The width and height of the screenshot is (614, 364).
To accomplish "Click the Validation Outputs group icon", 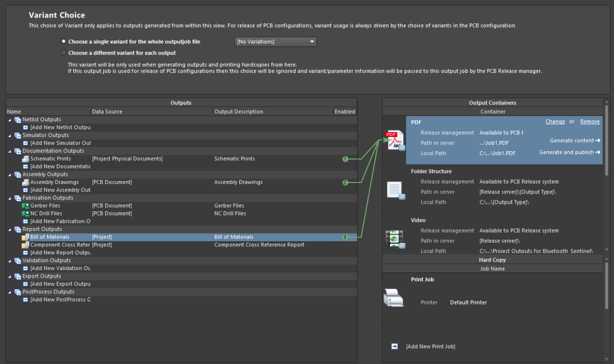I will (18, 261).
